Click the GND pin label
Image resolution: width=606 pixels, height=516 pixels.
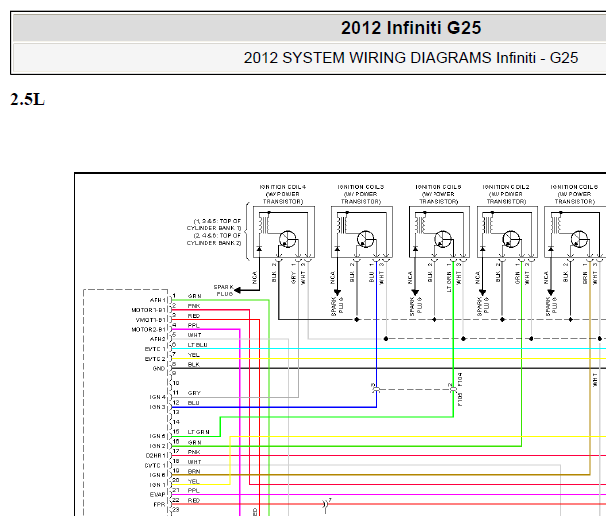tap(159, 369)
